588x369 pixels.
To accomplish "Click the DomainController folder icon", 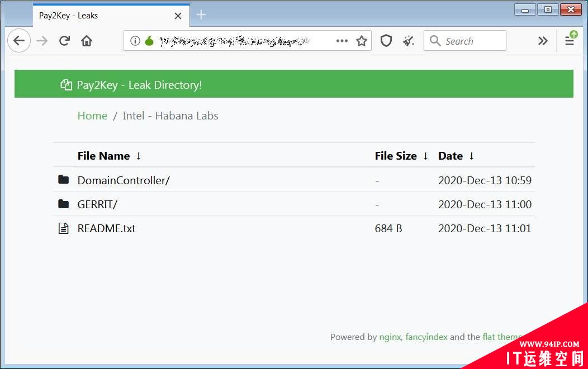I will pyautogui.click(x=63, y=179).
